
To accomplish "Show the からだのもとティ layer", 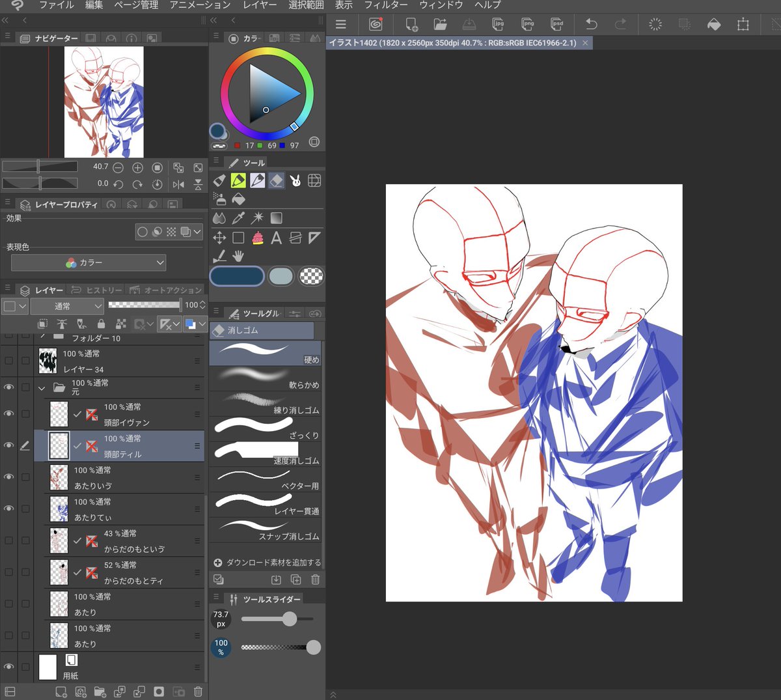I will [x=8, y=572].
